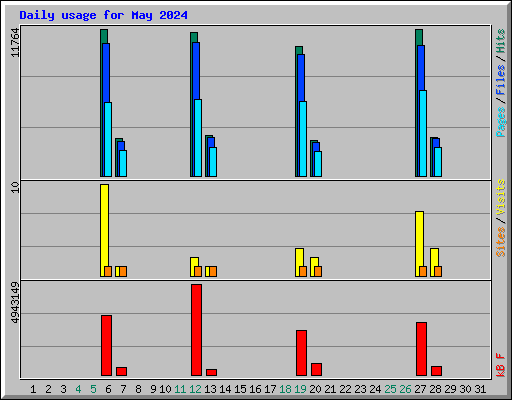Click the '4943149' KB axis label

[15, 303]
